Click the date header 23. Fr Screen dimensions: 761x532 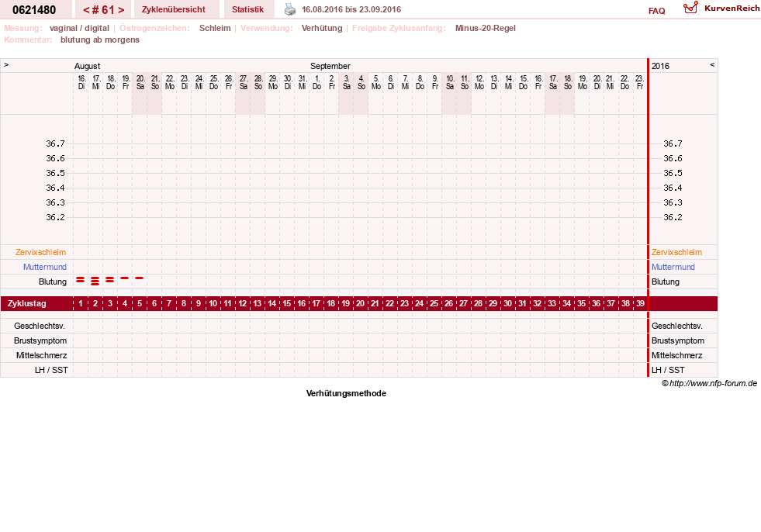point(640,82)
